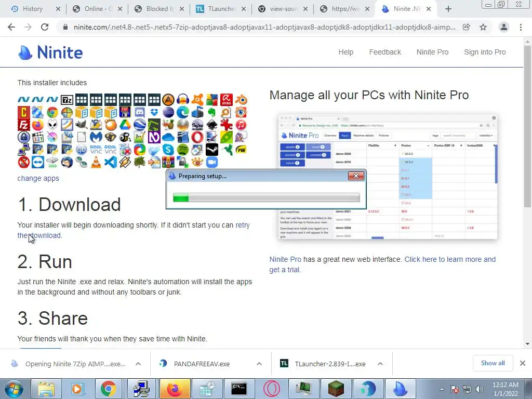Click the AIMP orange icon
The image size is (532, 399).
[x=168, y=100]
